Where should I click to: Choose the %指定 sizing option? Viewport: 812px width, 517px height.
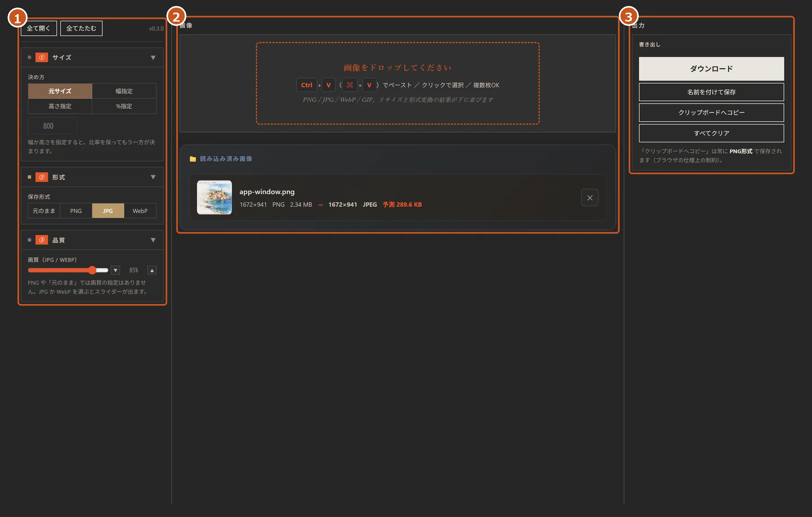pyautogui.click(x=124, y=106)
